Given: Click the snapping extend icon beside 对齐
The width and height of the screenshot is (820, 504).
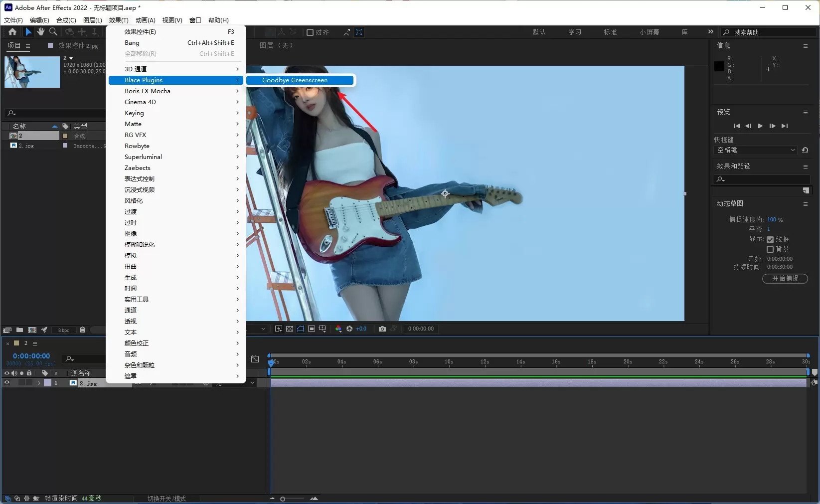Looking at the screenshot, I should tap(346, 32).
